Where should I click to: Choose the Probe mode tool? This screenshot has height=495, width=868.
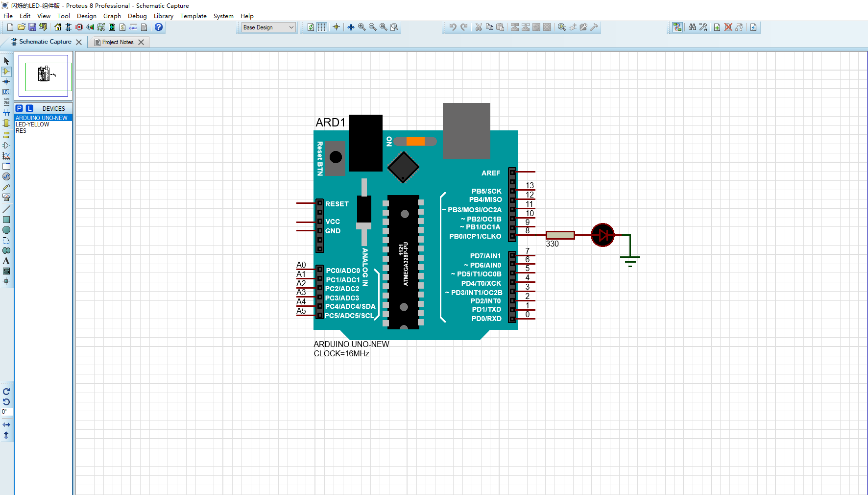(6, 187)
